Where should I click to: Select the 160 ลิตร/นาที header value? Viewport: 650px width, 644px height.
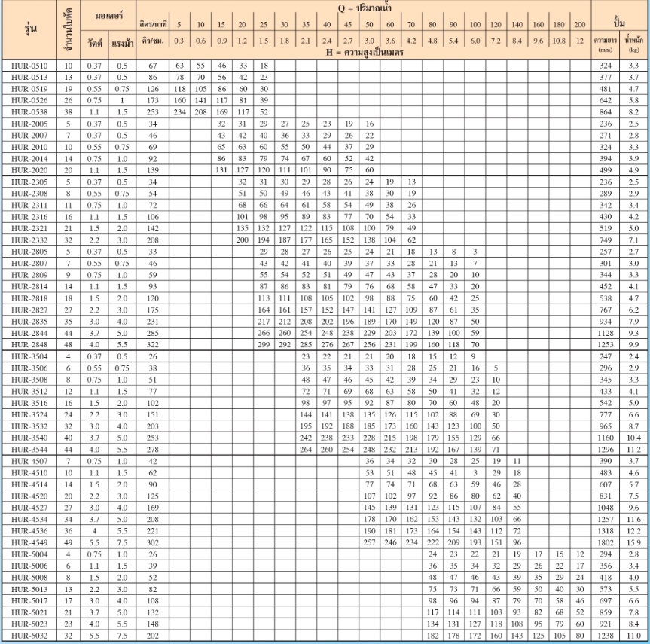point(538,24)
